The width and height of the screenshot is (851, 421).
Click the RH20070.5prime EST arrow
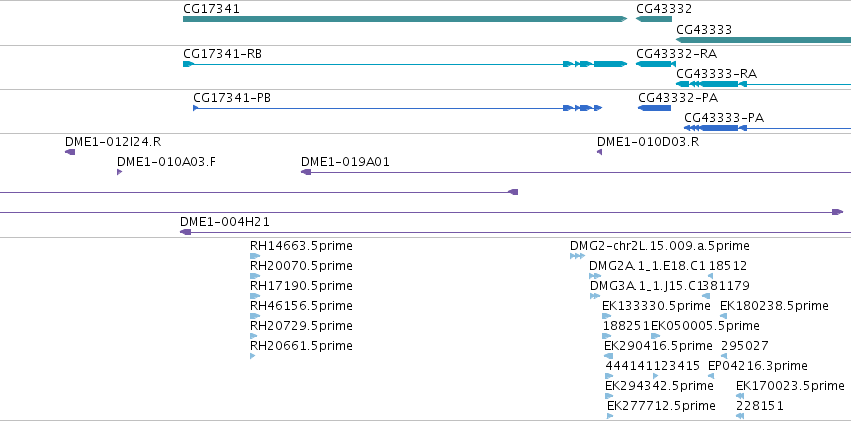tap(255, 276)
